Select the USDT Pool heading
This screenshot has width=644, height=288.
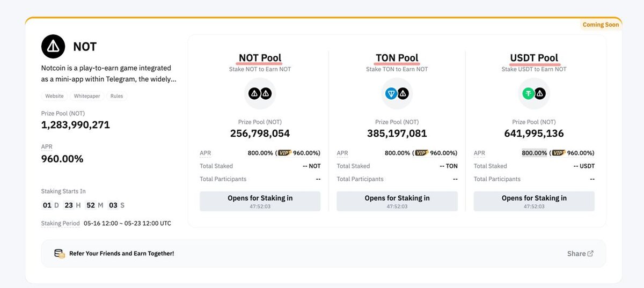pyautogui.click(x=534, y=58)
